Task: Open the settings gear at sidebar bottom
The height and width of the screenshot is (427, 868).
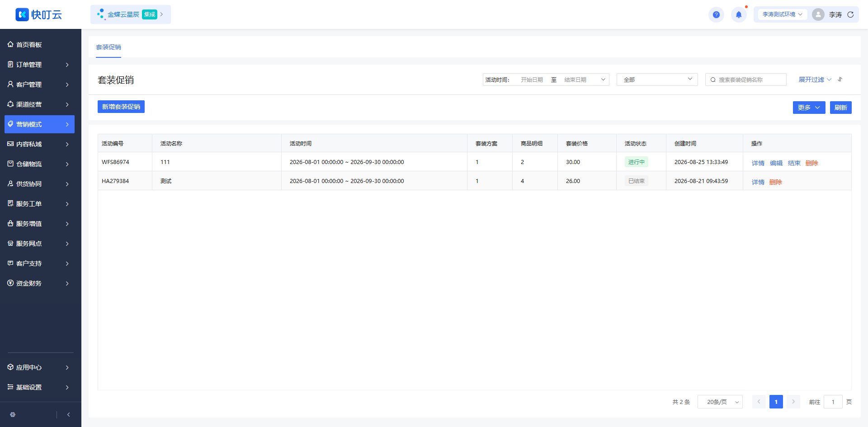Action: (13, 414)
